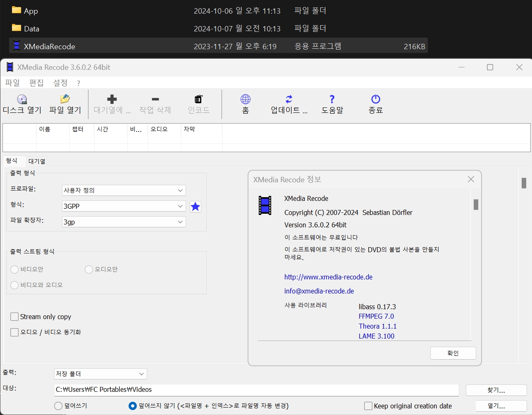Screen dimensions: 532x415
Task: Click the XMedia Recode title bar app icon
Action: tap(10, 67)
